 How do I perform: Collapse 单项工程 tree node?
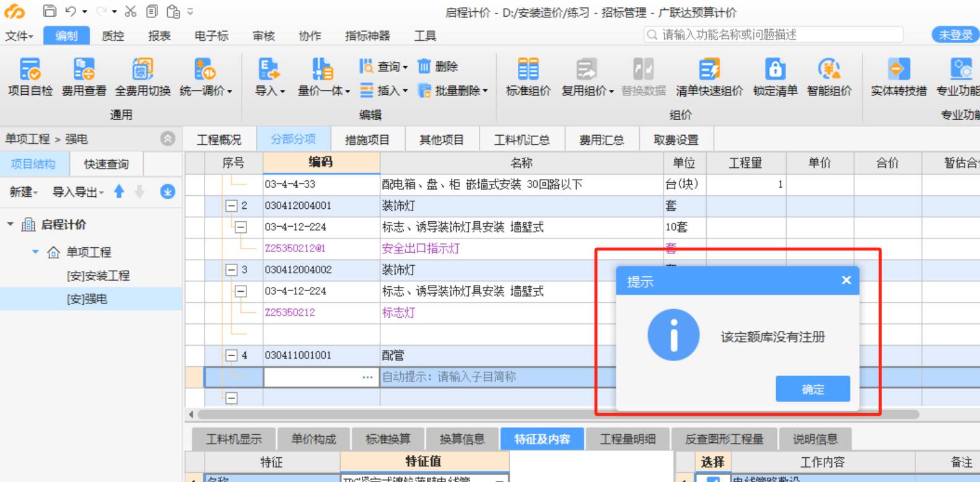tap(35, 252)
